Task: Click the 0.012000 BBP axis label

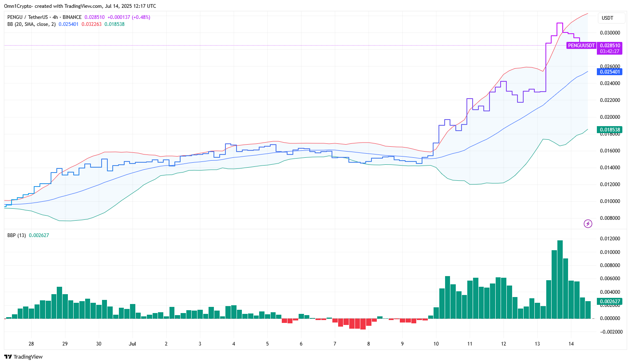Action: point(610,239)
